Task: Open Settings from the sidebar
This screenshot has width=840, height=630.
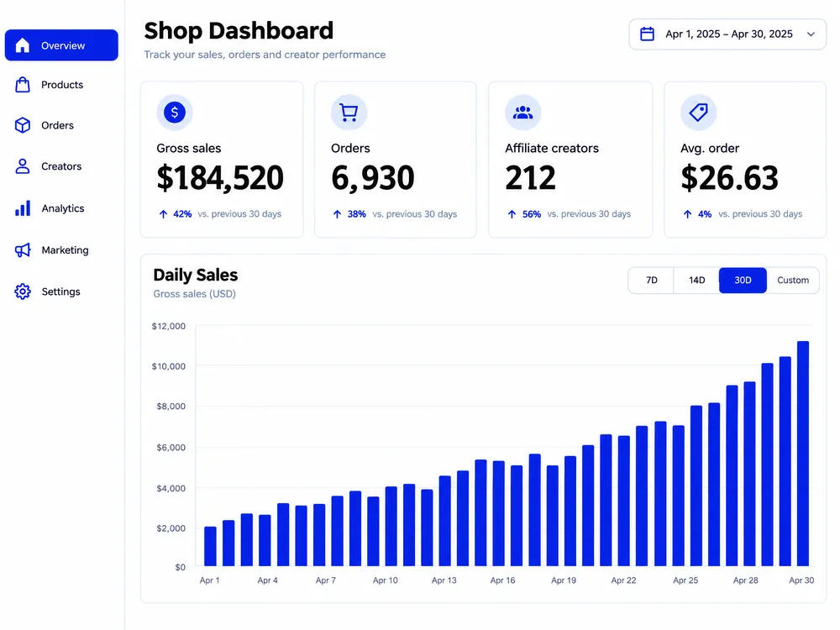Action: 61,291
